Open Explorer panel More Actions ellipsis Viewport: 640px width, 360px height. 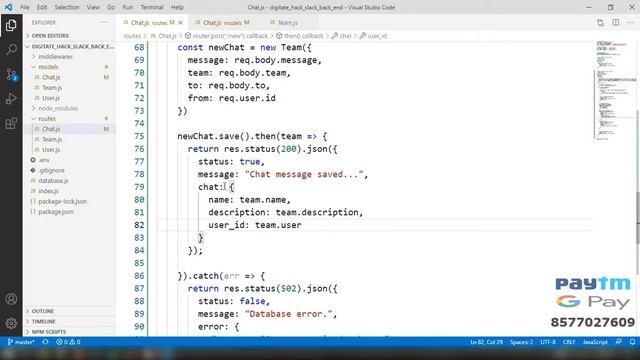(104, 22)
